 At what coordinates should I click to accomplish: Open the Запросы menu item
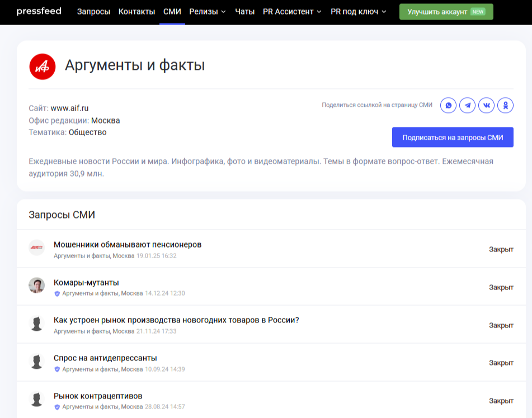click(x=93, y=12)
